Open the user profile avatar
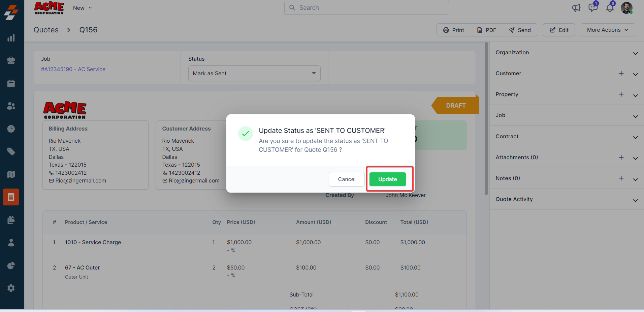The image size is (644, 312). click(626, 8)
